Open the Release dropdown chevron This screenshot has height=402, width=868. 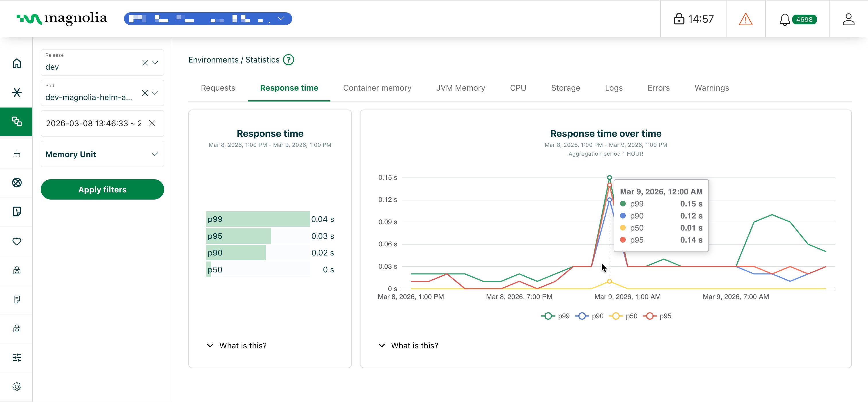pos(155,63)
